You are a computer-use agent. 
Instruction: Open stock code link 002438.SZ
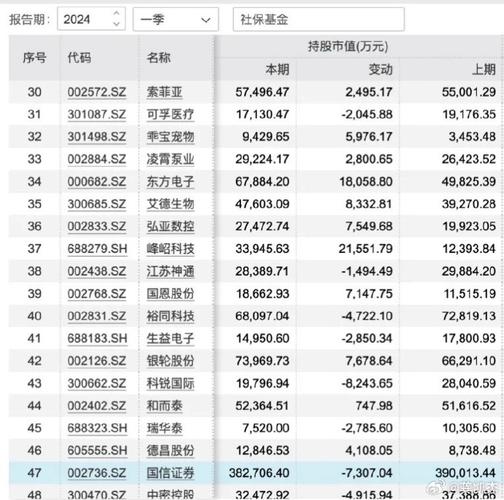tap(97, 271)
